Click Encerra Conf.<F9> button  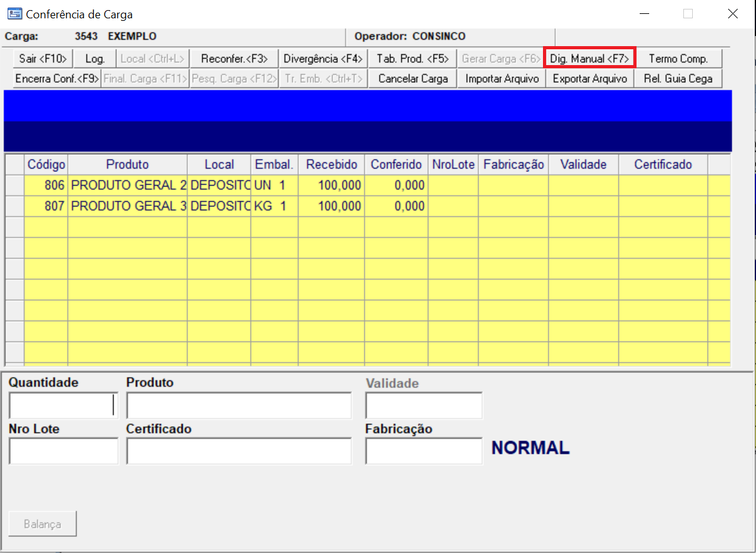(x=57, y=78)
